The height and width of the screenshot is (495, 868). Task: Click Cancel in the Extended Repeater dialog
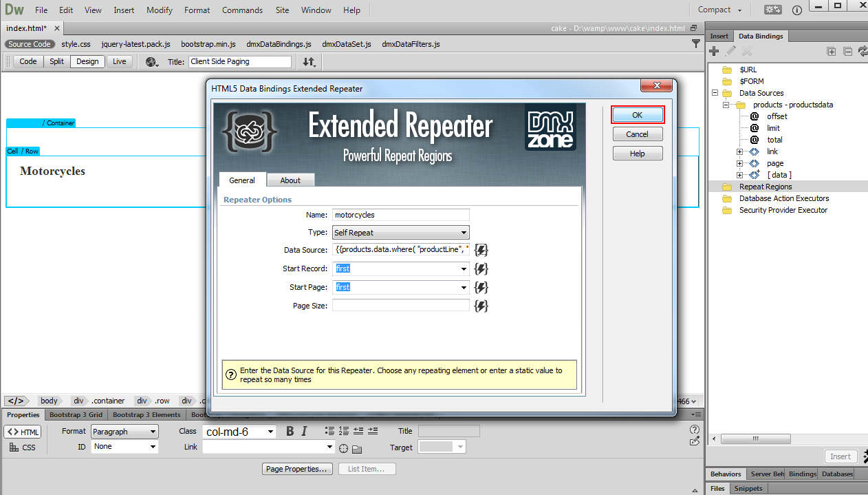pyautogui.click(x=638, y=134)
